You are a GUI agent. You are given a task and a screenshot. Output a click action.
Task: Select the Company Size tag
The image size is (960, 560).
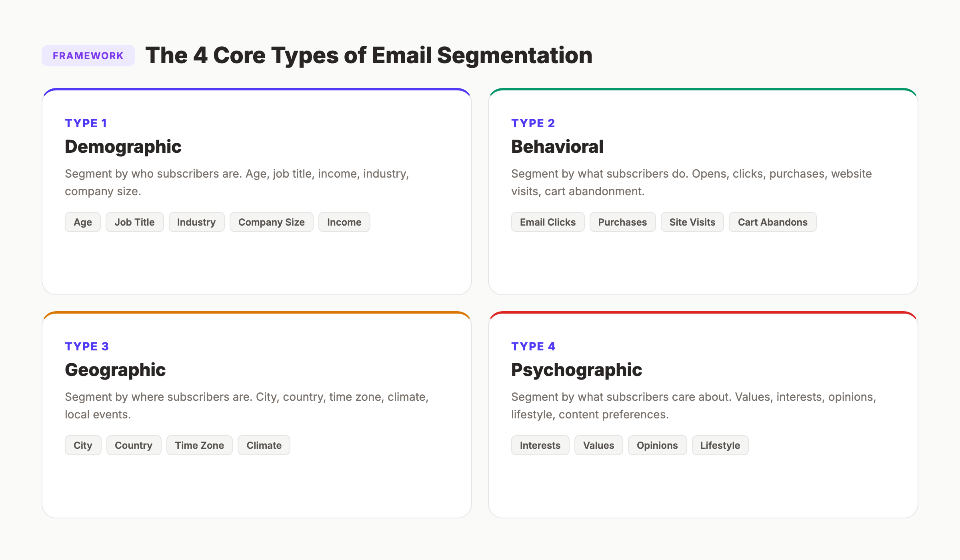[x=272, y=222]
